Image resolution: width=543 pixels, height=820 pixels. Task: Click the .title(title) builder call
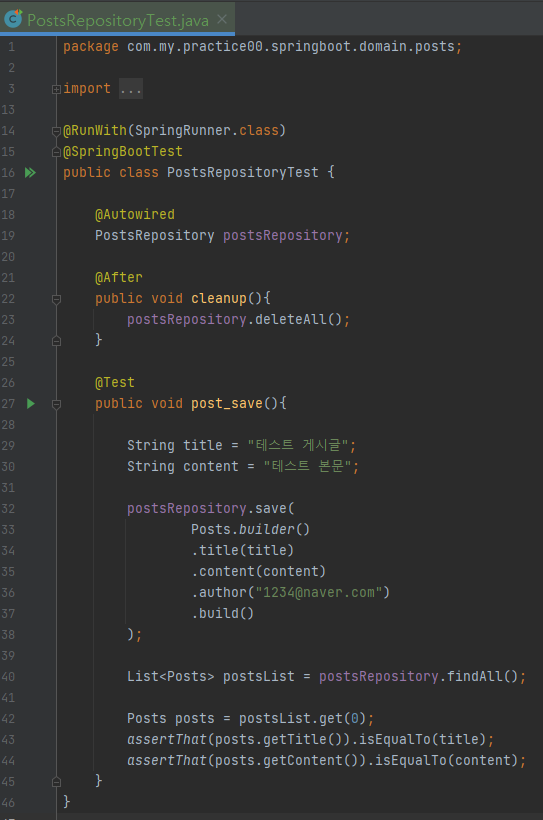pos(242,550)
